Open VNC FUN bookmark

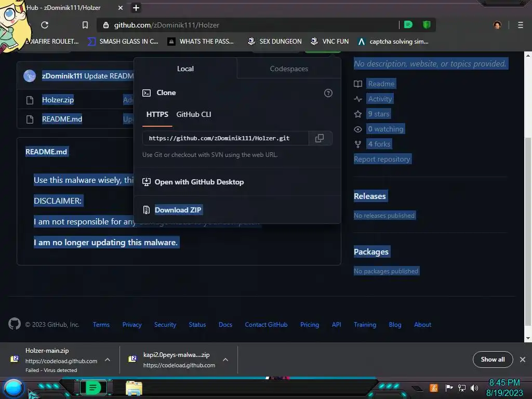(x=330, y=42)
